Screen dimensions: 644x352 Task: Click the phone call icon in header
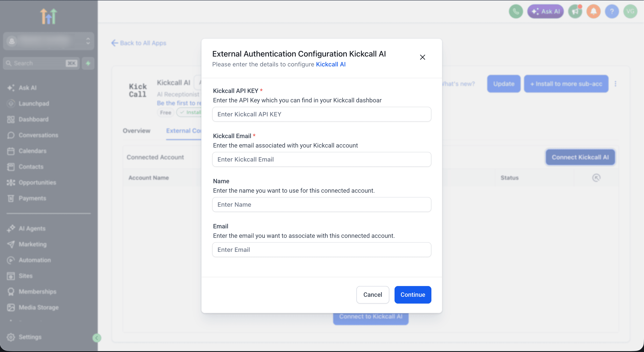coord(516,11)
